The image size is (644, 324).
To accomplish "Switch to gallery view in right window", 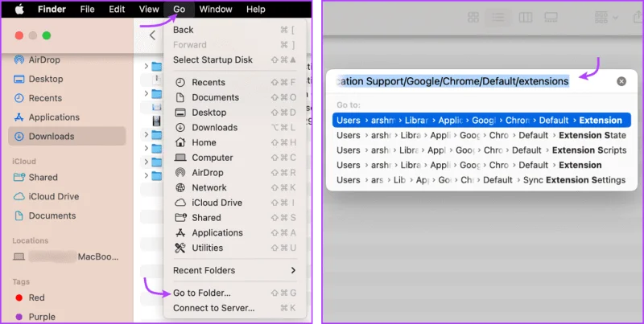I will 551,17.
